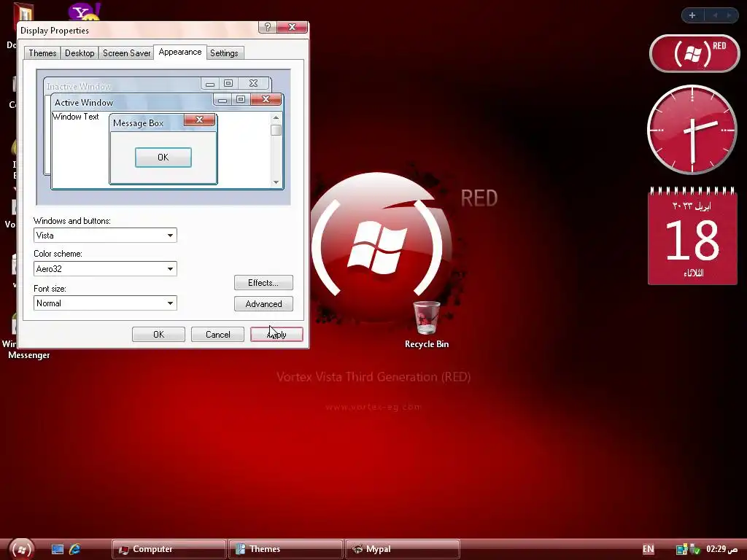
Task: Click Show Desktop quick launch icon
Action: (x=57, y=549)
